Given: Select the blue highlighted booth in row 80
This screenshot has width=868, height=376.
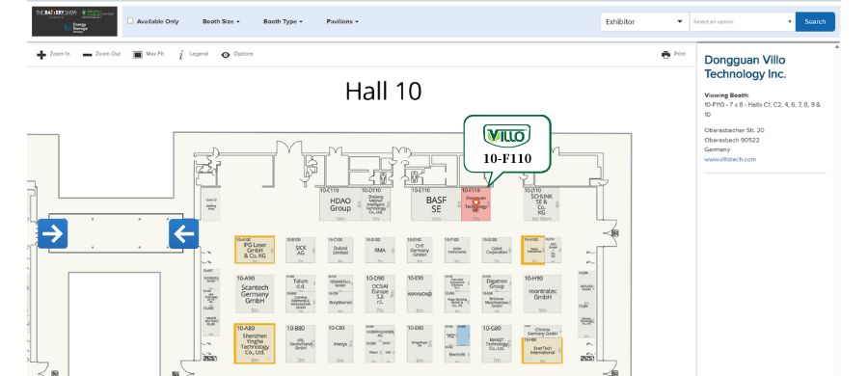Looking at the screenshot, I should pyautogui.click(x=464, y=336).
